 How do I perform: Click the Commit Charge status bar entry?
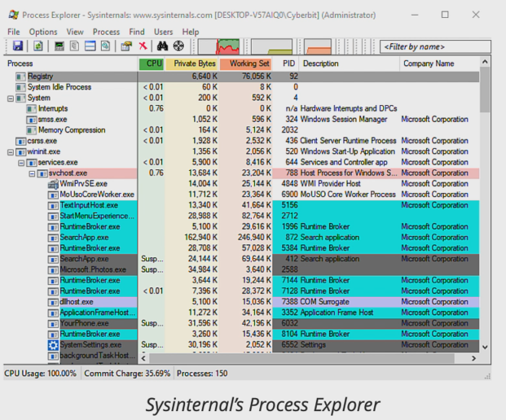(127, 374)
